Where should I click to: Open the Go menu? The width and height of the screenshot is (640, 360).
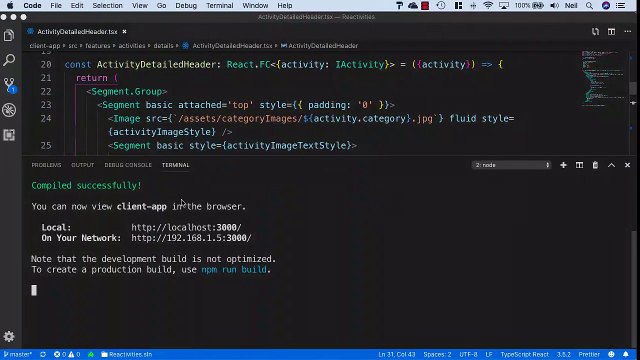[161, 6]
